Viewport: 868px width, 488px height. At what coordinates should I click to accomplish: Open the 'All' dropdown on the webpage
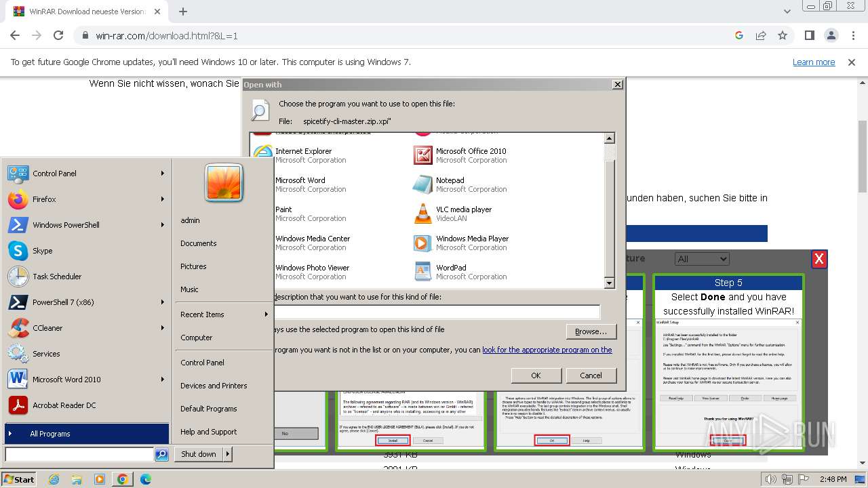click(702, 259)
